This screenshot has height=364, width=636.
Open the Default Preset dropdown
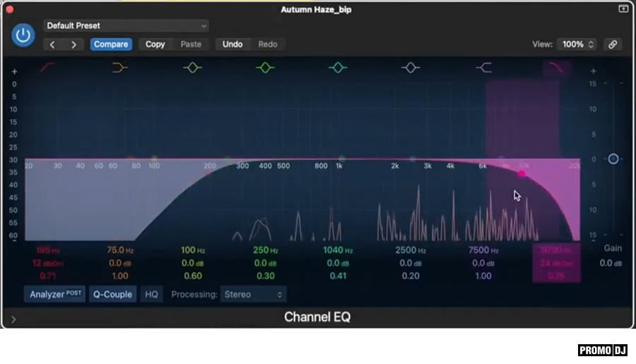click(x=126, y=25)
